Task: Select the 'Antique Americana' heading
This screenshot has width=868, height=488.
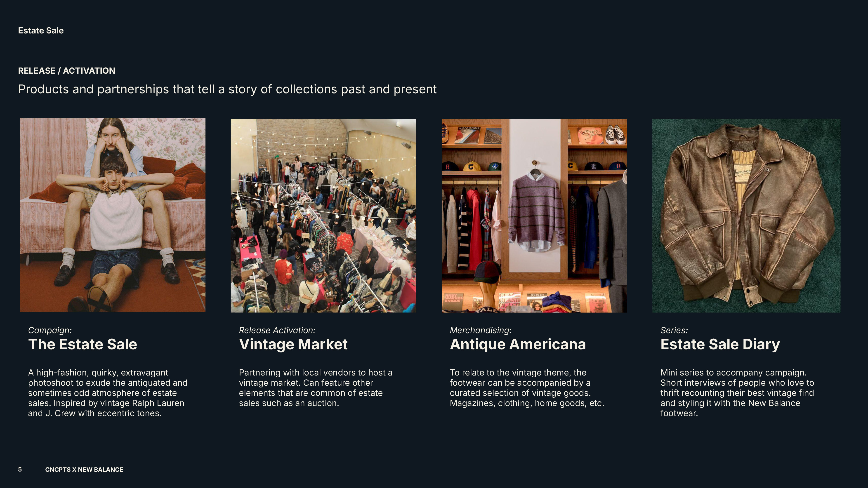Action: (518, 345)
